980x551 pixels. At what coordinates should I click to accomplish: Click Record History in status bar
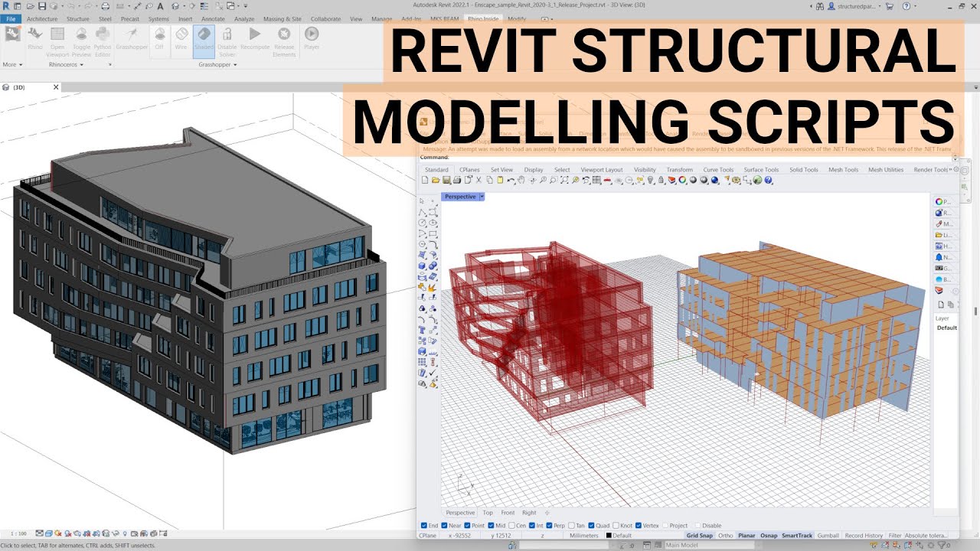click(x=864, y=536)
